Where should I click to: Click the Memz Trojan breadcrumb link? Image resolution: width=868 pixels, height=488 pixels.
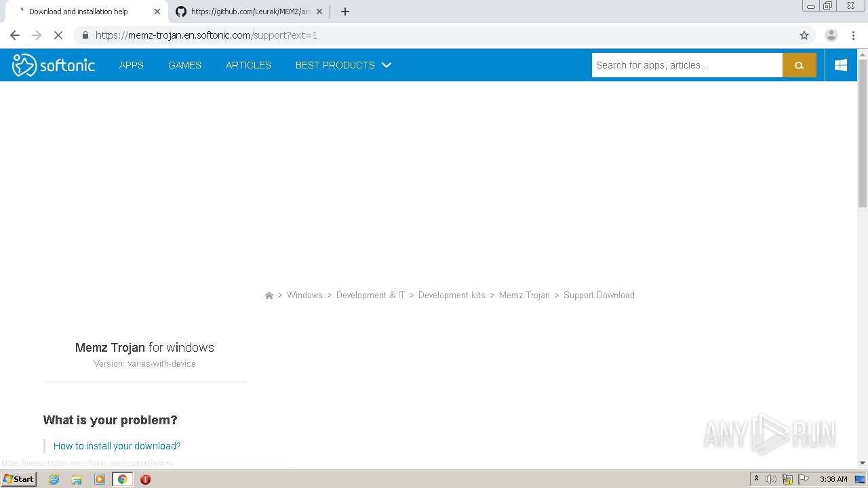click(x=524, y=296)
